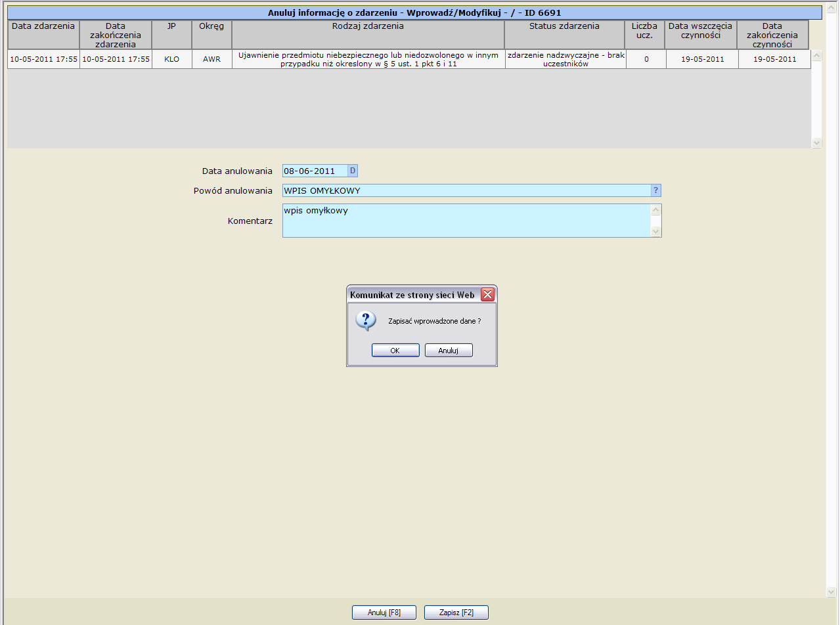This screenshot has height=625, width=840.
Task: Click Anuluj in the dialog box
Action: click(x=449, y=351)
